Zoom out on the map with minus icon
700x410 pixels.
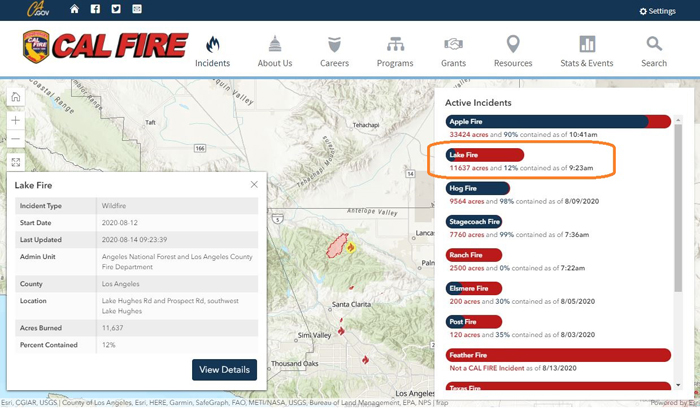[16, 139]
